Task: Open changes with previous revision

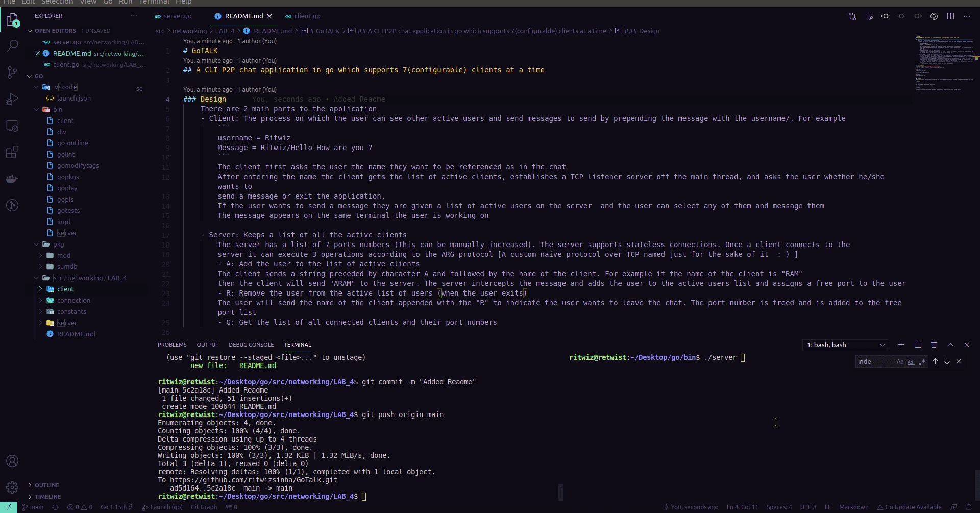Action: [x=885, y=16]
